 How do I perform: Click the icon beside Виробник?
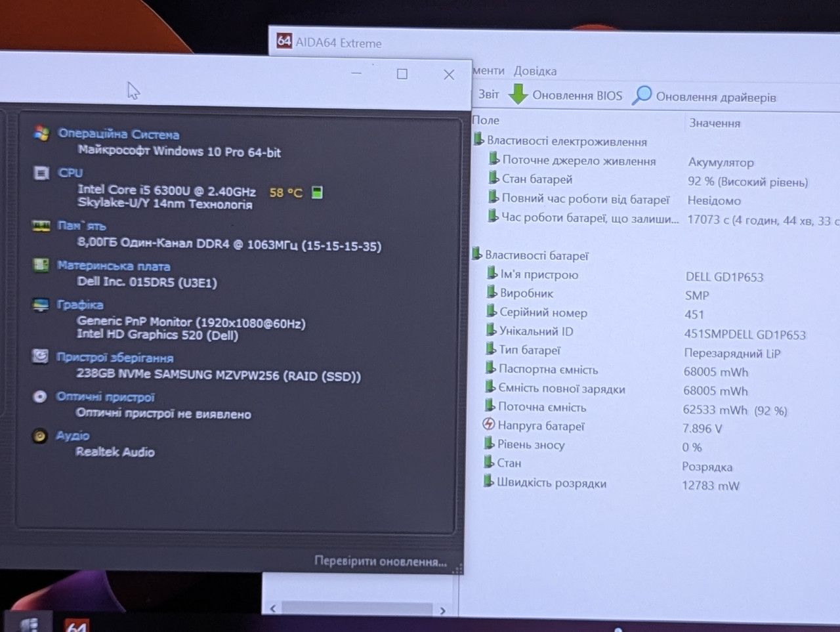pos(492,292)
